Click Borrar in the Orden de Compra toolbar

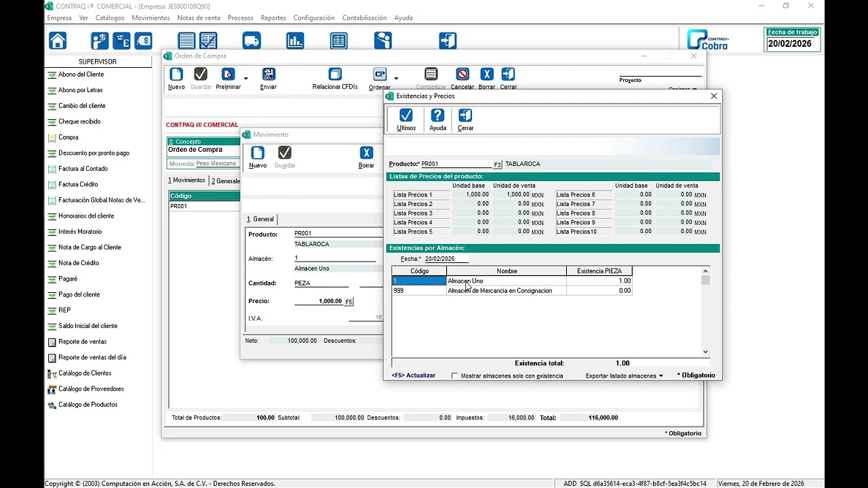click(x=487, y=79)
